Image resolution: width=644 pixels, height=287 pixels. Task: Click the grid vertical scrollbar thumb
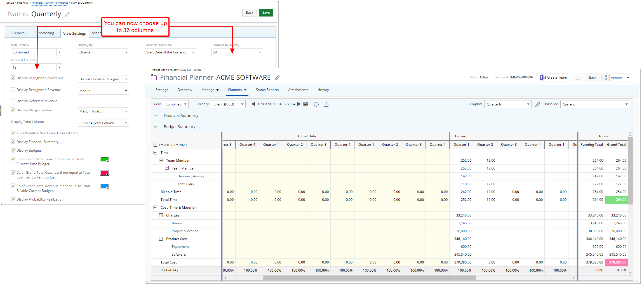click(x=630, y=171)
